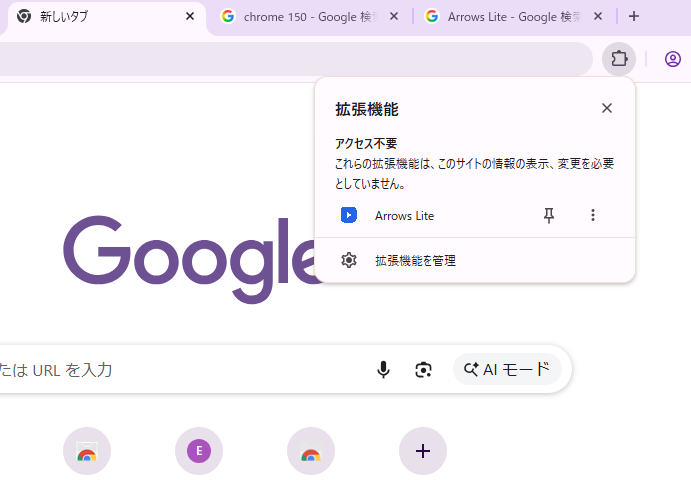This screenshot has height=488, width=691.
Task: Click the Google favicon on Arrows Lite tab
Action: [x=432, y=16]
